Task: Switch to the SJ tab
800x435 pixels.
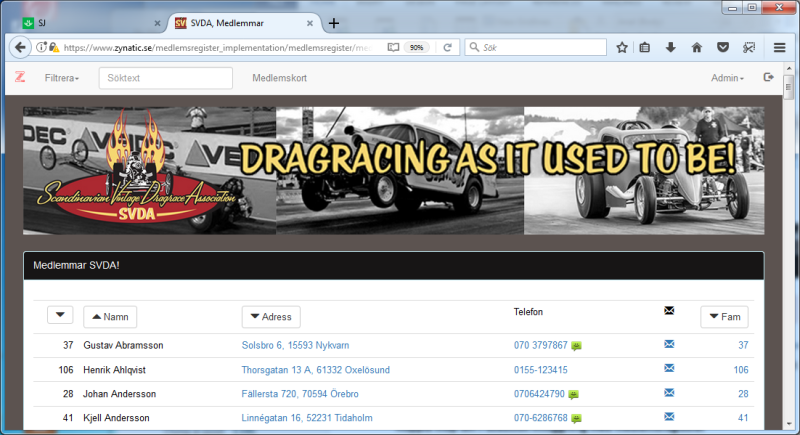Action: (x=92, y=23)
